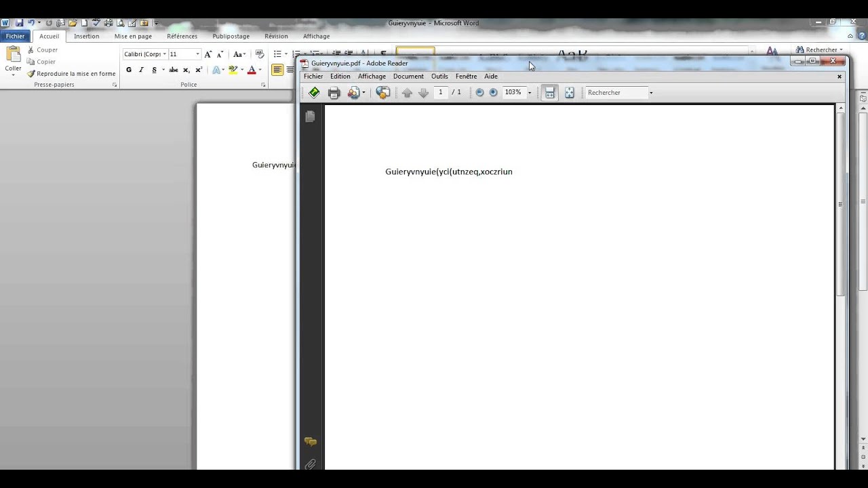Switch to the Publipostage ribbon tab
Viewport: 868px width, 488px height.
click(x=231, y=36)
